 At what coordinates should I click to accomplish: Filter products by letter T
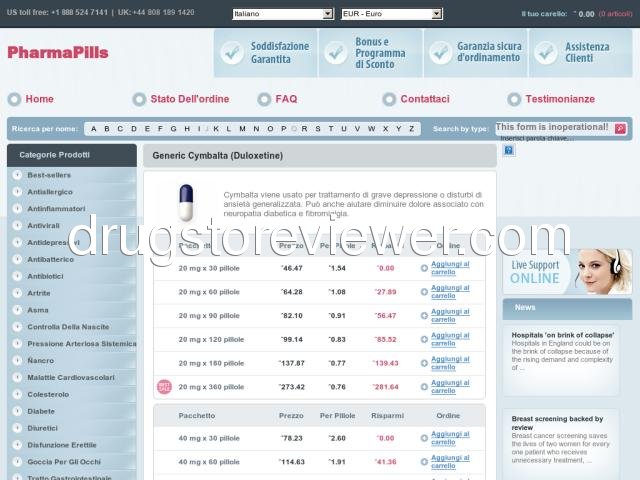coord(331,129)
